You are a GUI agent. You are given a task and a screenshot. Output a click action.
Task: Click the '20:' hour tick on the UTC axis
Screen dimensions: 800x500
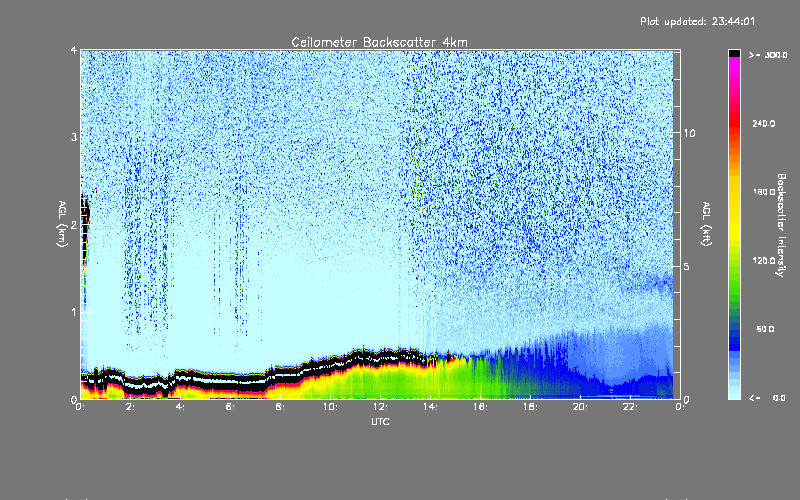[580, 407]
